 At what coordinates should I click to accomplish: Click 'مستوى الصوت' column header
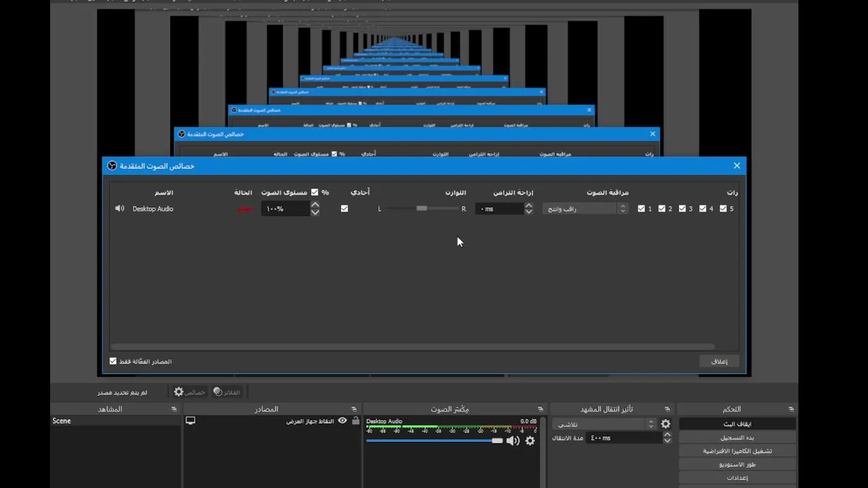tap(284, 192)
